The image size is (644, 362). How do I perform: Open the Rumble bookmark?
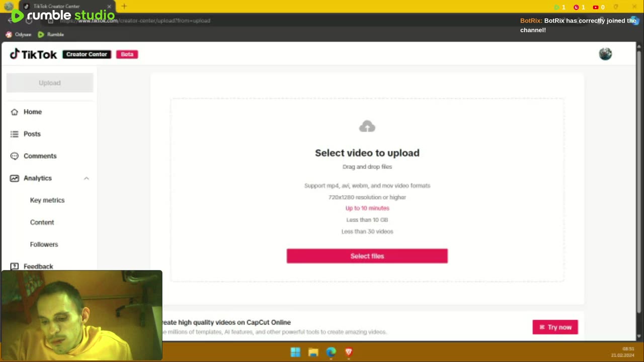click(51, 35)
